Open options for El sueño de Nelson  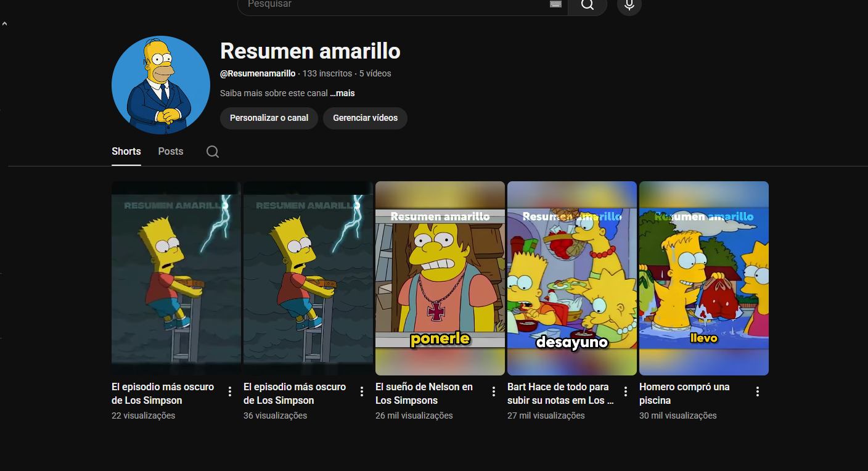(494, 391)
